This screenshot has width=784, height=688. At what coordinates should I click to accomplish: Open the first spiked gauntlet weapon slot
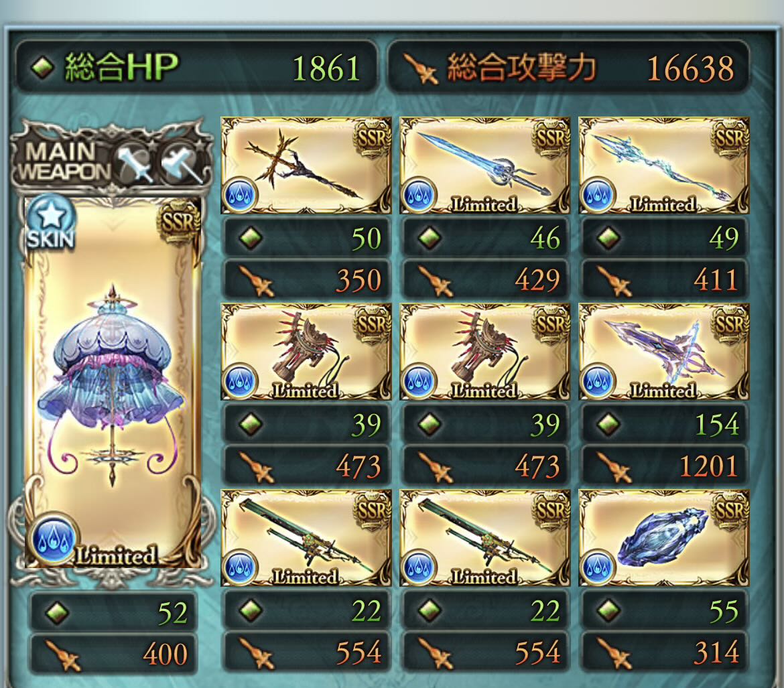coord(306,352)
